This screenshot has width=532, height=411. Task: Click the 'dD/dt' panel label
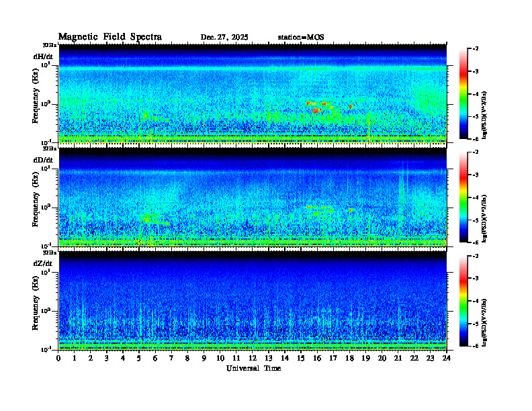43,160
